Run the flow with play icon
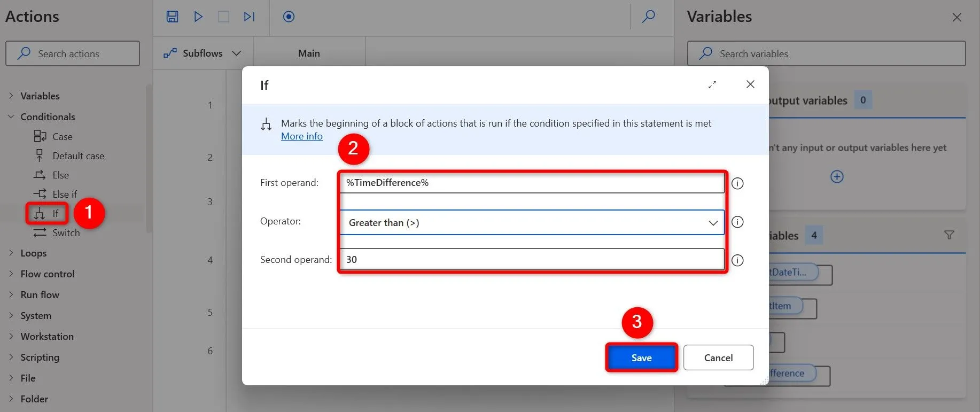Viewport: 980px width, 412px height. [x=198, y=17]
